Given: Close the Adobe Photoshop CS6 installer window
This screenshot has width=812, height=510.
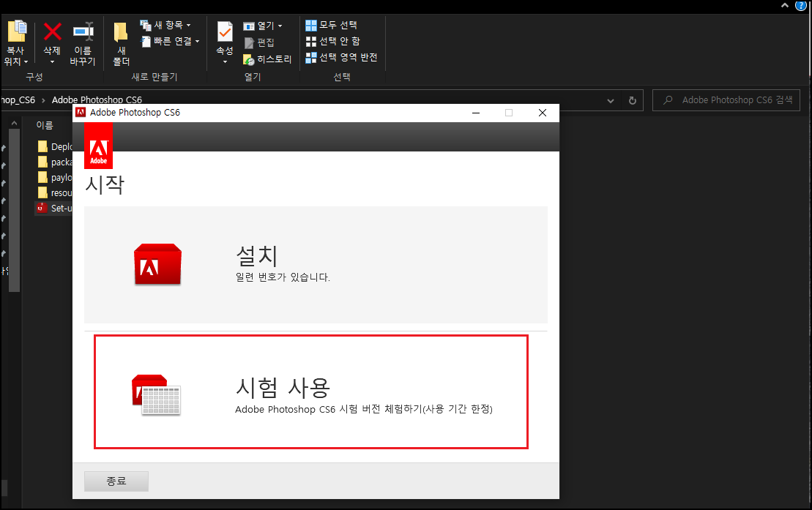Looking at the screenshot, I should pyautogui.click(x=543, y=113).
